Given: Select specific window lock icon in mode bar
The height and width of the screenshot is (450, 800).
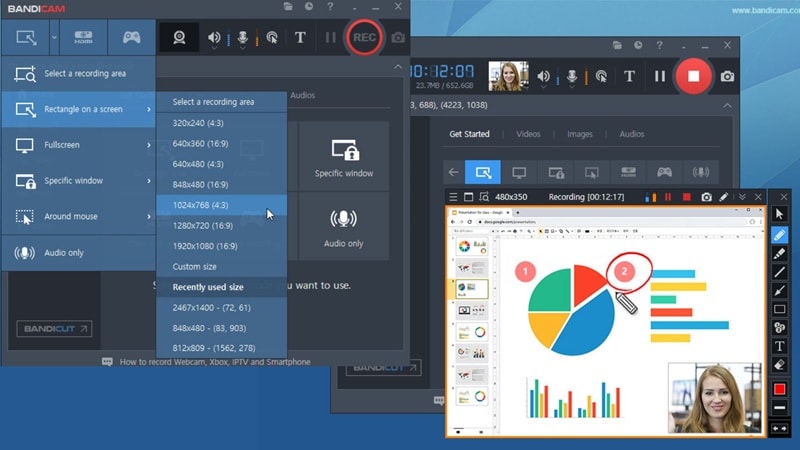Looking at the screenshot, I should (x=556, y=172).
